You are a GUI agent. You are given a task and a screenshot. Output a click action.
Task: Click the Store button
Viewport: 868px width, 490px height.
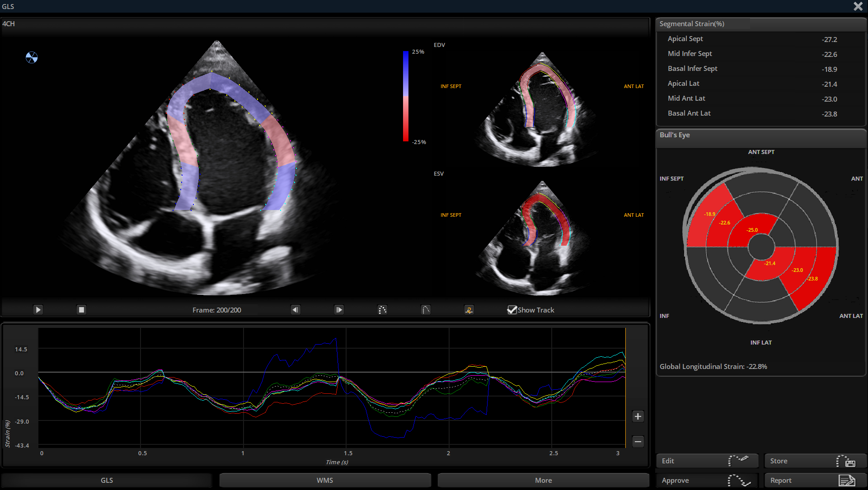coord(815,461)
